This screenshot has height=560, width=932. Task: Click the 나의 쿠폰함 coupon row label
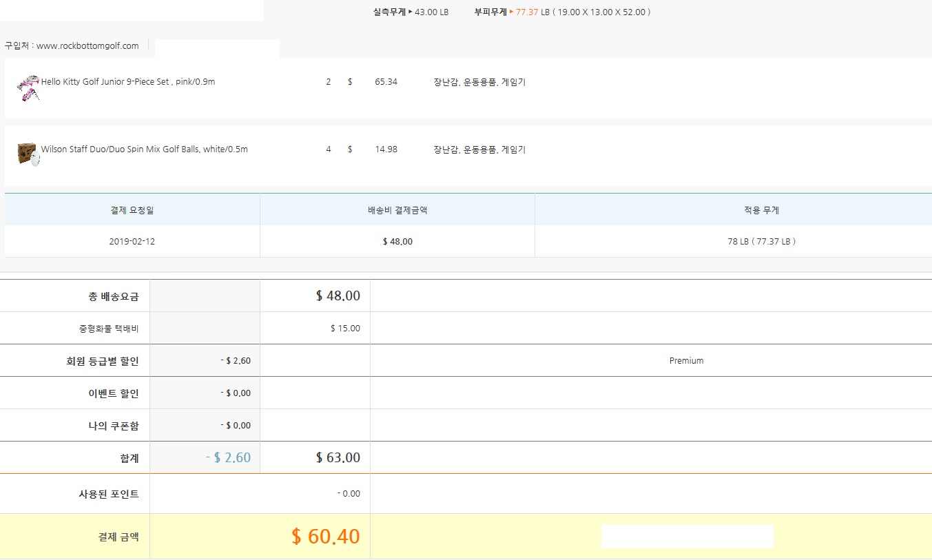pyautogui.click(x=109, y=426)
